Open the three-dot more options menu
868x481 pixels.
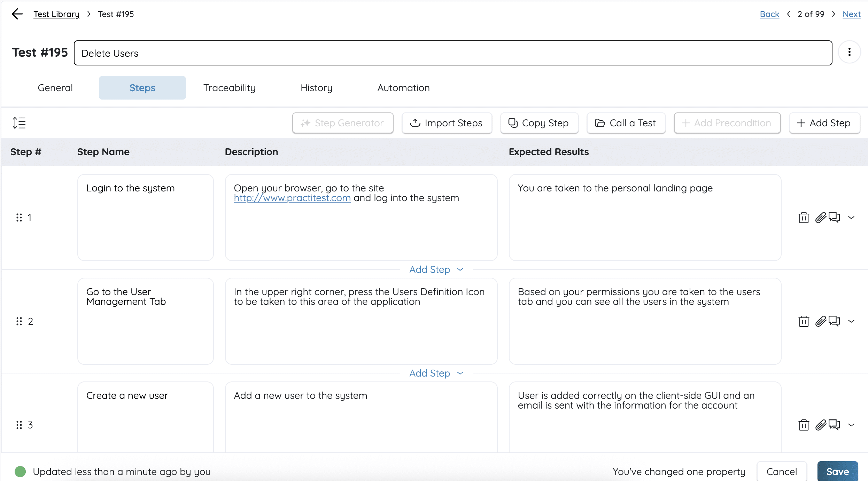click(849, 52)
